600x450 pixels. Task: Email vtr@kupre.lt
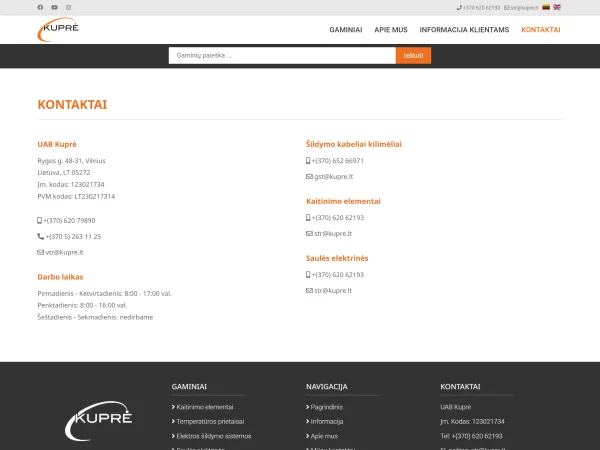(x=60, y=252)
